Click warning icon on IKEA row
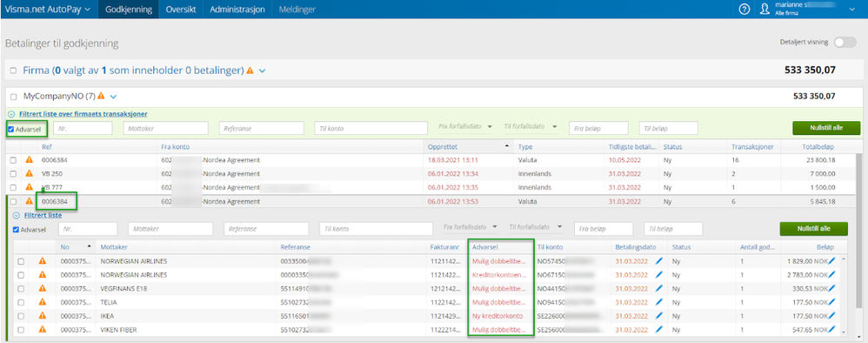The image size is (868, 343). pyautogui.click(x=42, y=316)
